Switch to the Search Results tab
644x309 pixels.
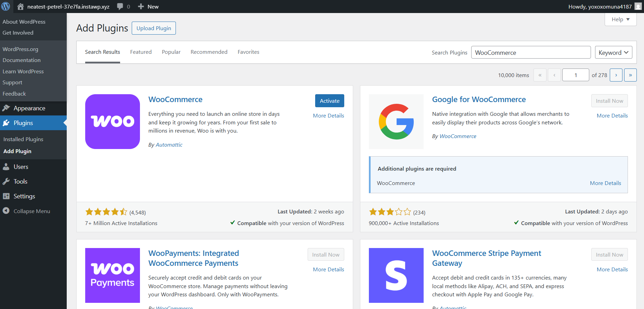tap(103, 52)
